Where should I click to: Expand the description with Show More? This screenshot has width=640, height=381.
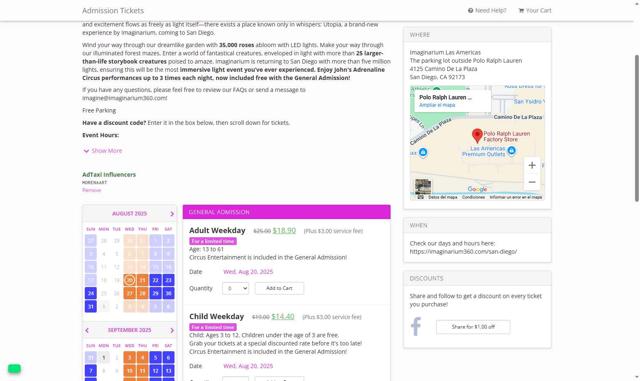[x=103, y=151]
